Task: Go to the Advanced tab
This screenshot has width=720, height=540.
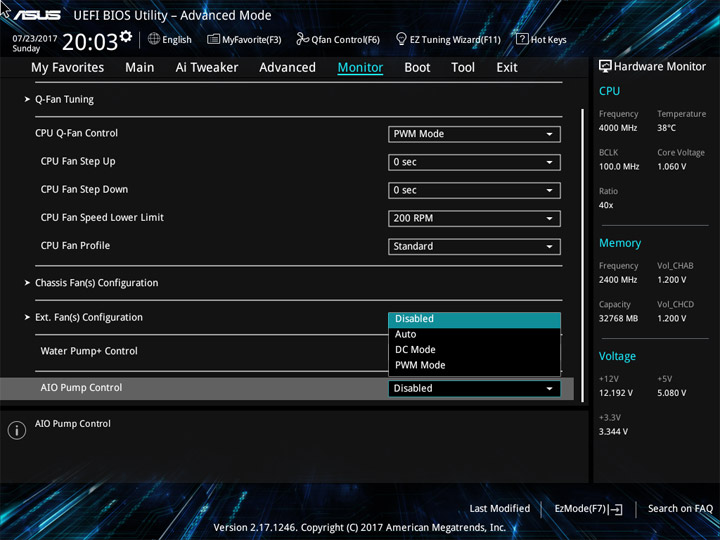Action: coord(287,68)
